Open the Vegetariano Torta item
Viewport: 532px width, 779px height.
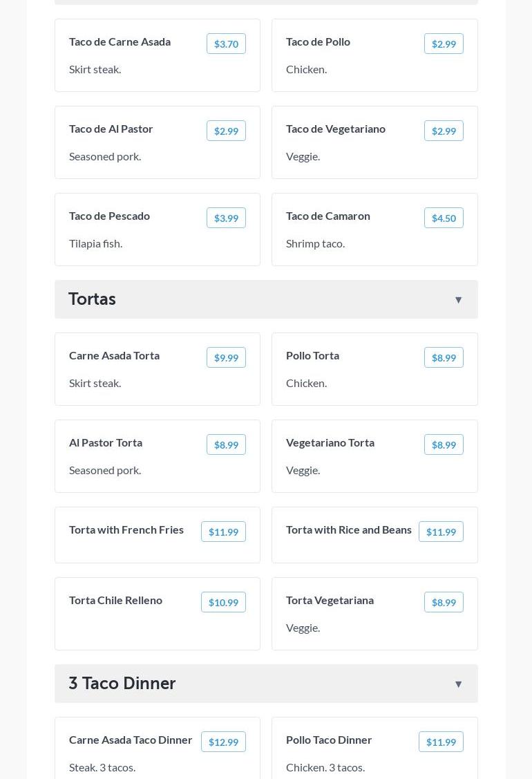(330, 443)
